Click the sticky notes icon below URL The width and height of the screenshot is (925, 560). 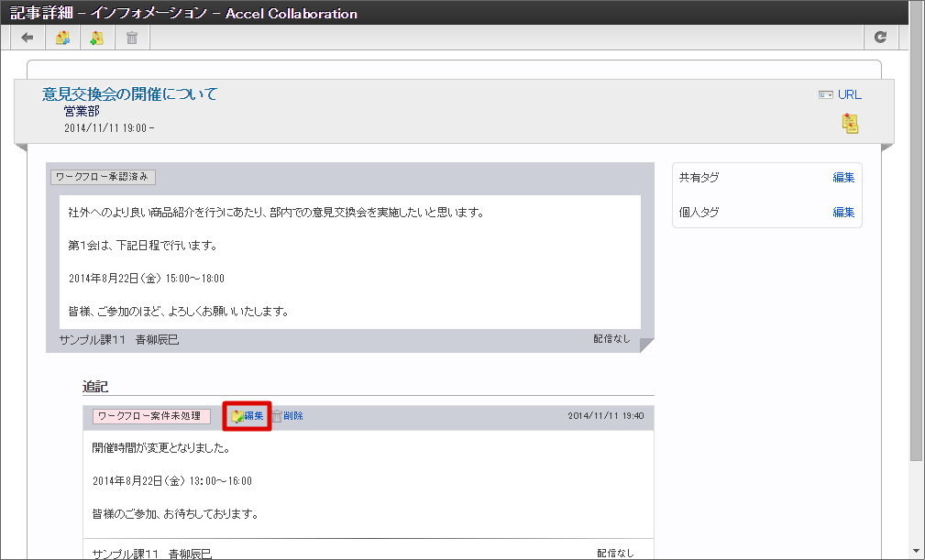click(849, 124)
